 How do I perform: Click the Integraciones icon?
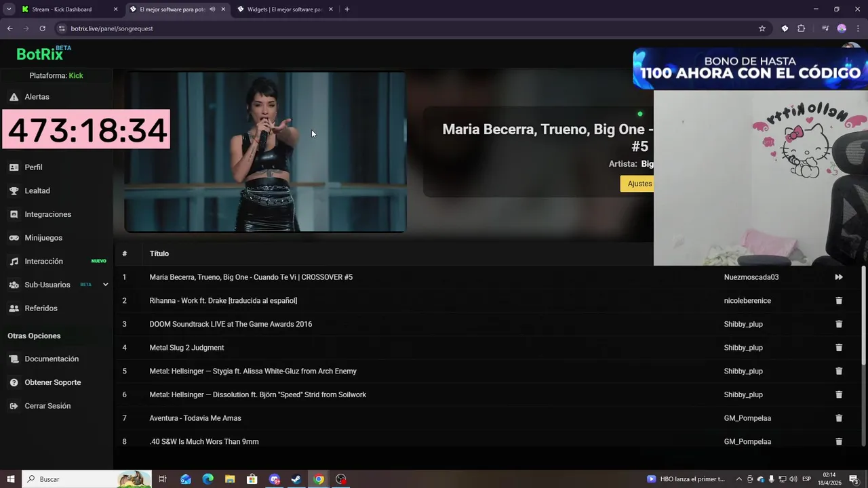point(14,214)
